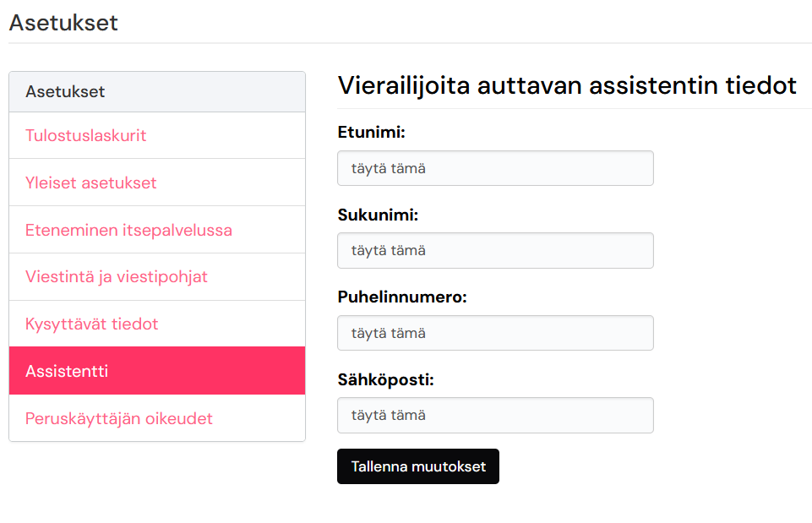Click the Sähköposti field label
812x523 pixels.
pyautogui.click(x=385, y=380)
